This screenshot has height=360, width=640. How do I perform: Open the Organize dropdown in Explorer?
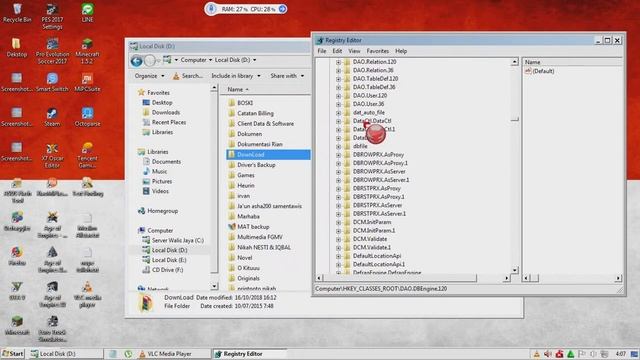pos(149,76)
